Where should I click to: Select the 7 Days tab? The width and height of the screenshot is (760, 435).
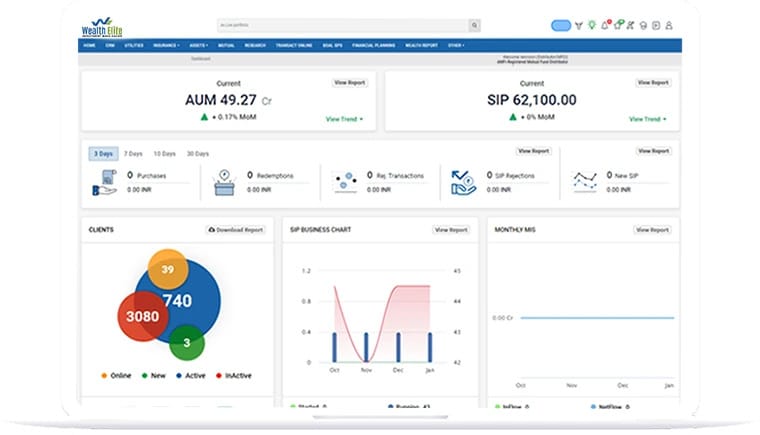tap(133, 154)
